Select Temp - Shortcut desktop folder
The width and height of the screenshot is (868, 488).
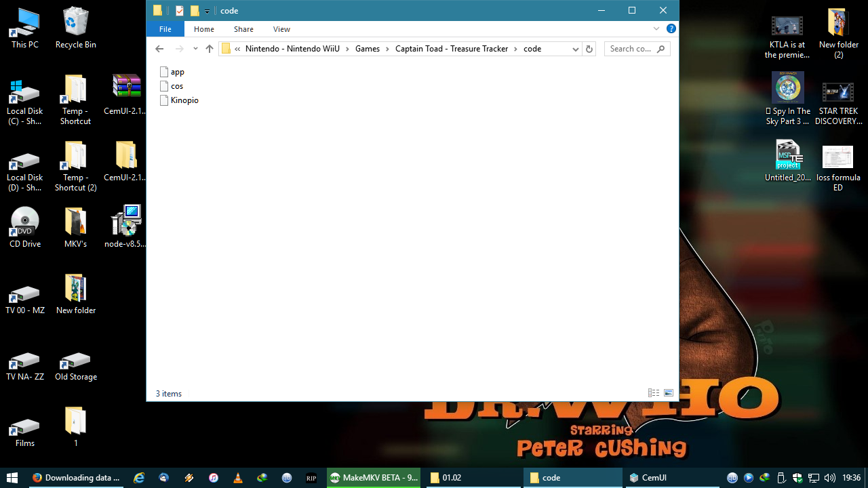point(75,100)
